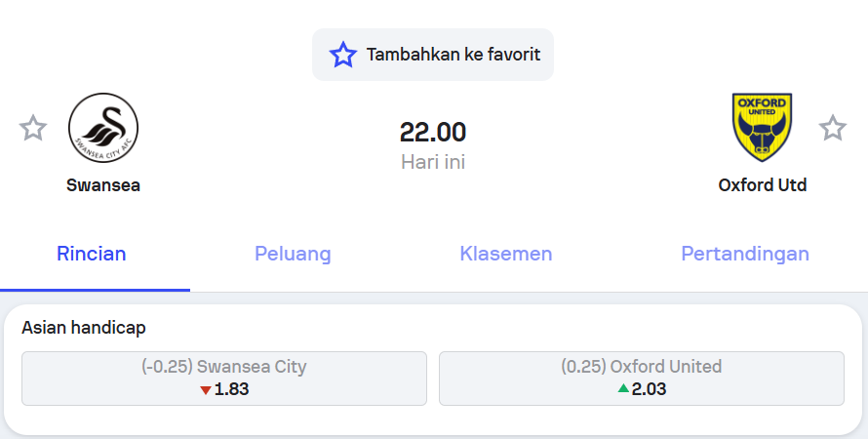
Task: Click the Swansea City club logo
Action: 103,128
